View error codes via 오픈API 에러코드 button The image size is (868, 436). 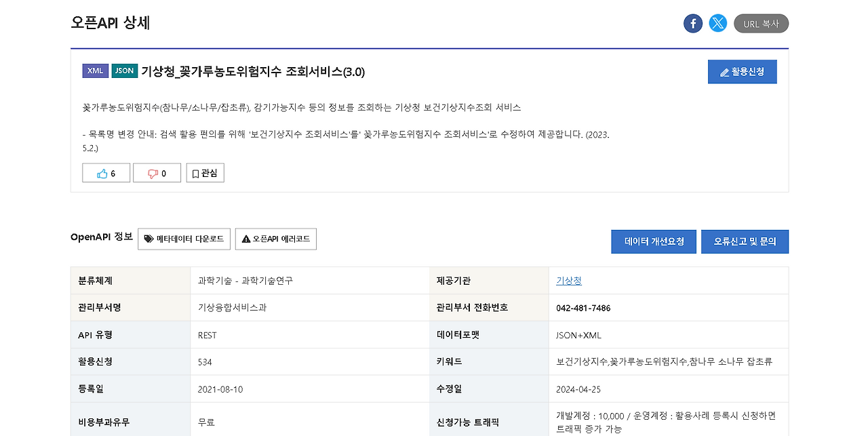click(x=275, y=239)
